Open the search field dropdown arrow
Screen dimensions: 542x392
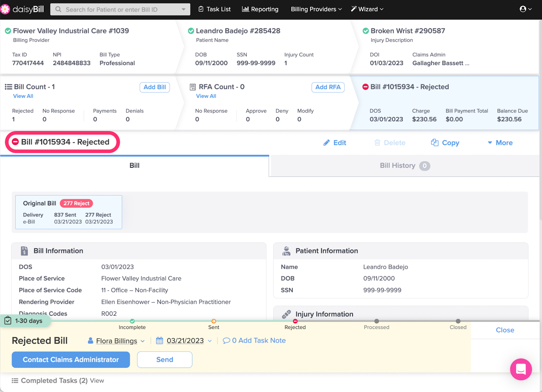coord(184,9)
